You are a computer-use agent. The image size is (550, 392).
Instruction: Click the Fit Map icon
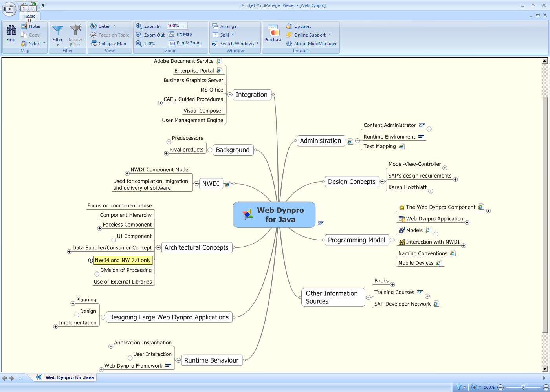(172, 34)
